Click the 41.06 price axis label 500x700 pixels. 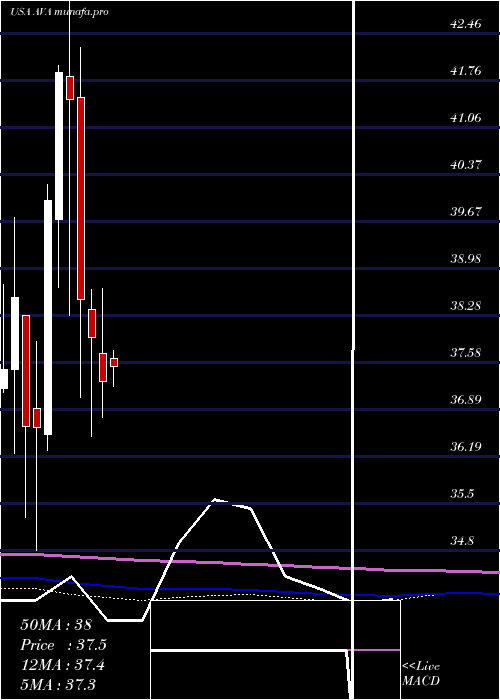(466, 118)
